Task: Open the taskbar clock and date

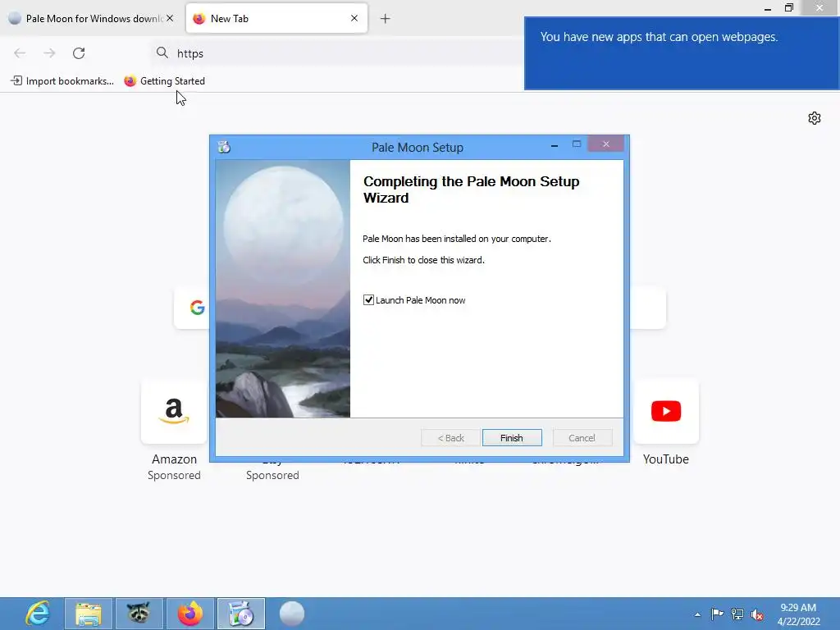Action: 799,614
